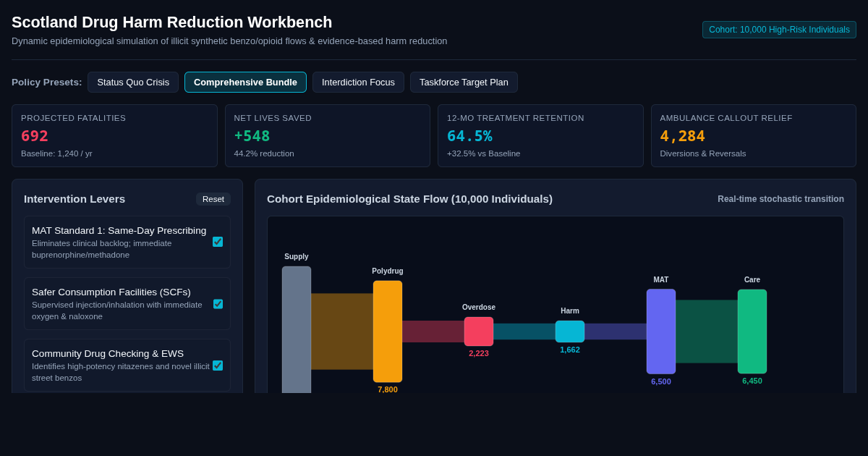Click the MAT count 6,500

(x=661, y=381)
